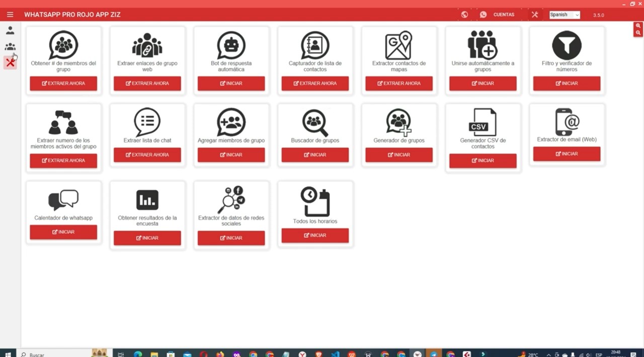Click EXTRAER AHORA under Extraer enlaces de grupo web
Viewport: 644px width, 357px height.
pos(147,83)
